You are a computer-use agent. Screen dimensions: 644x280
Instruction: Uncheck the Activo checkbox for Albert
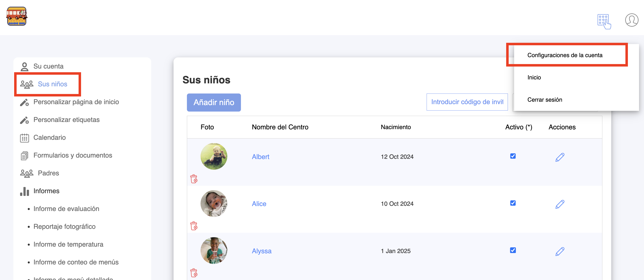pos(513,156)
